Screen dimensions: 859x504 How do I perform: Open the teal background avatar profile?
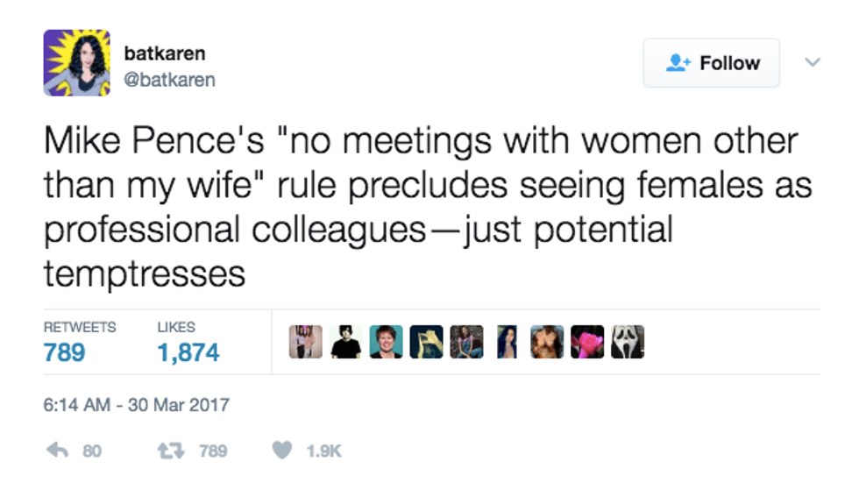(x=386, y=342)
